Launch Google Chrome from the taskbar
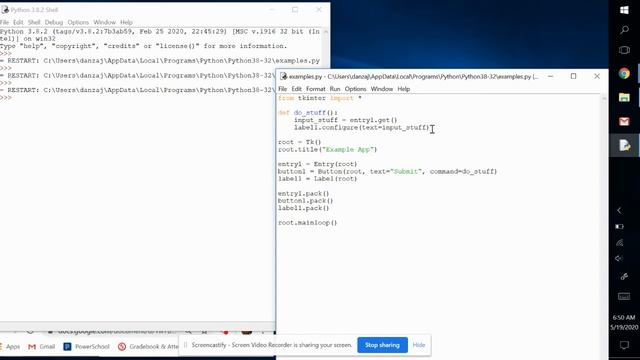Viewport: 640px width, 360px height. pyautogui.click(x=624, y=73)
